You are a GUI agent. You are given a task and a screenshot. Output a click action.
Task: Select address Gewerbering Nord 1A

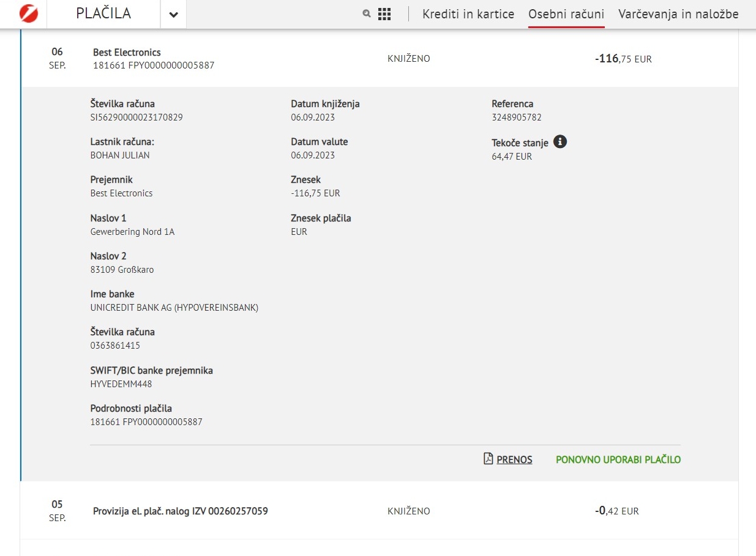[132, 232]
